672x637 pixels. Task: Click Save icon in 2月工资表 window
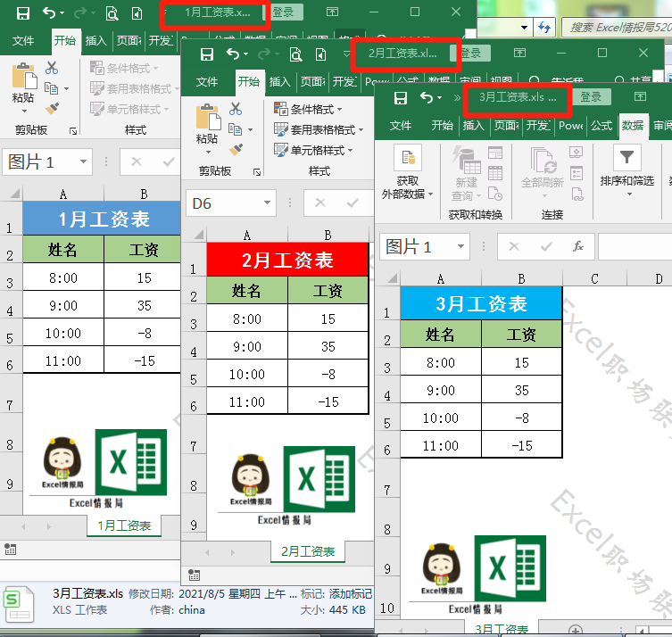pyautogui.click(x=207, y=54)
